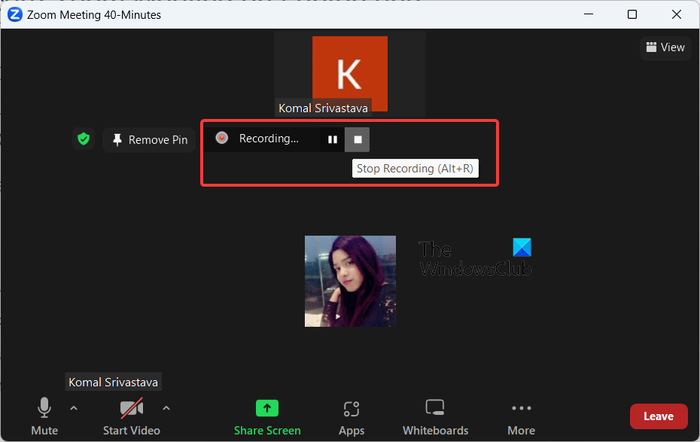The image size is (700, 442).
Task: Start Video with camera icon
Action: pyautogui.click(x=131, y=416)
